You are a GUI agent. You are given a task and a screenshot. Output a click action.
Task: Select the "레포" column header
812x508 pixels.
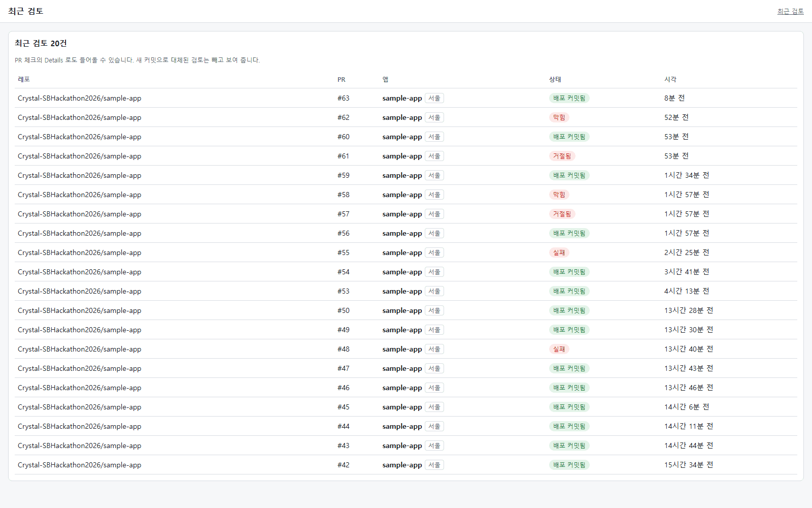click(24, 79)
